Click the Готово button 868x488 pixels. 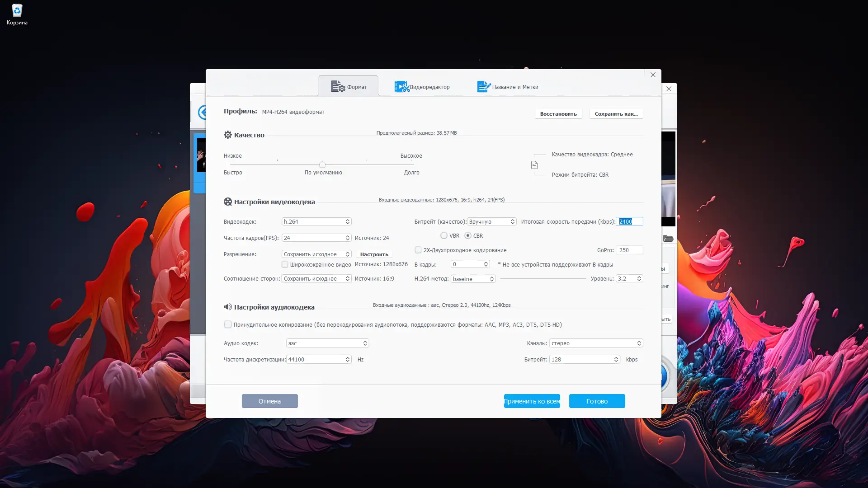coord(597,401)
